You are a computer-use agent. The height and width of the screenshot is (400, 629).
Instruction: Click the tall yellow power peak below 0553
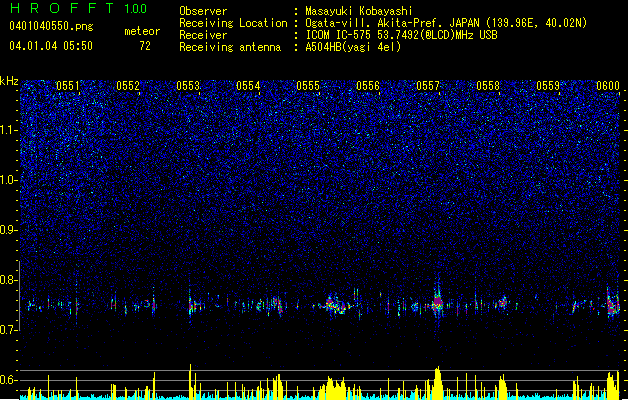pos(191,381)
